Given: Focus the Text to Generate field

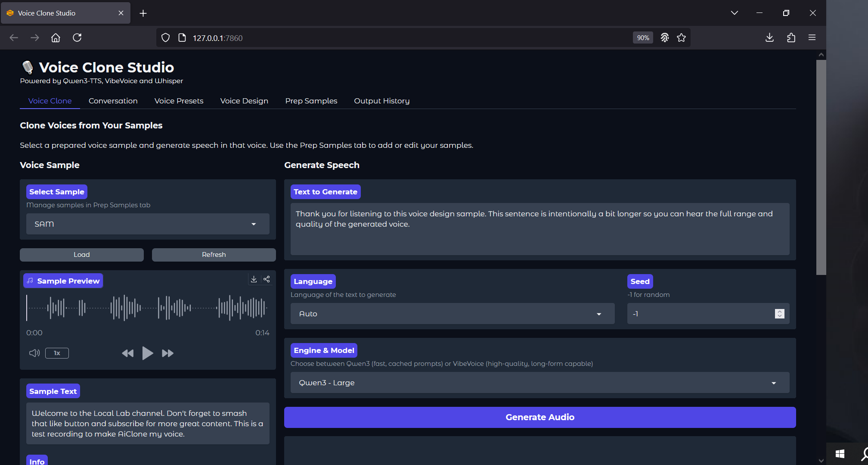Looking at the screenshot, I should point(540,229).
